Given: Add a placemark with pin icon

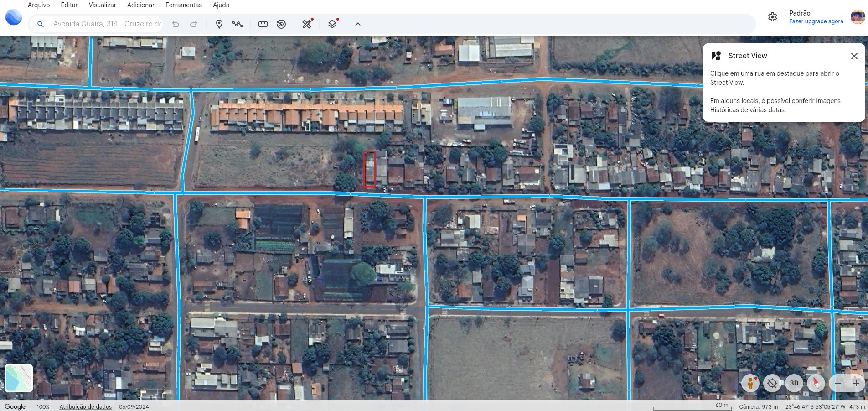Looking at the screenshot, I should click(219, 24).
